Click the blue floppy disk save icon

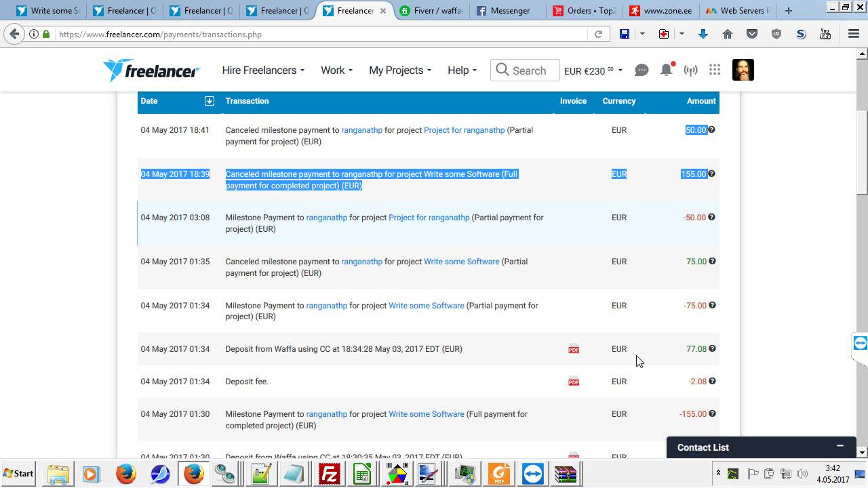pyautogui.click(x=625, y=35)
